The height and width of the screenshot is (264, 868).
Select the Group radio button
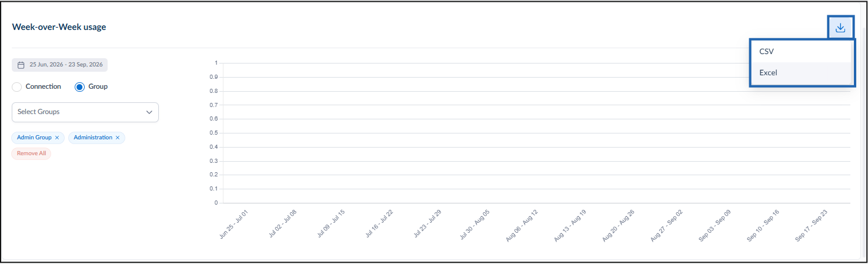(80, 87)
